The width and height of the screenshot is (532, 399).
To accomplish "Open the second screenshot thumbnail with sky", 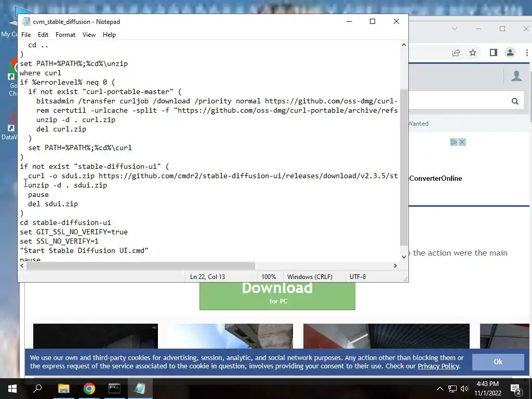I will pyautogui.click(x=230, y=336).
